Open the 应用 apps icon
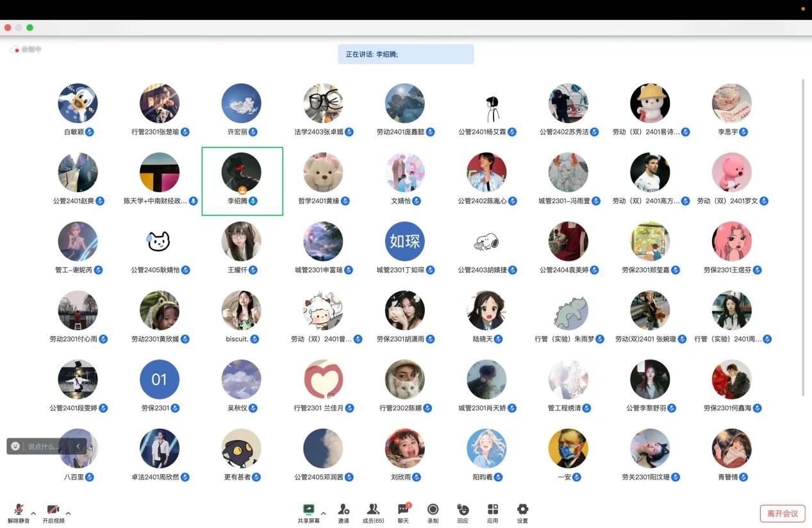 point(492,510)
